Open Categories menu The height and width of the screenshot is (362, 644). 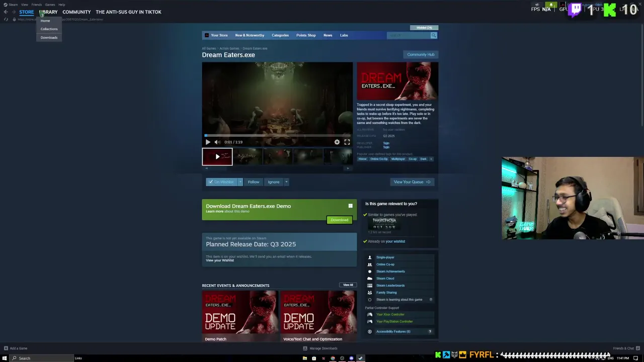pyautogui.click(x=280, y=35)
